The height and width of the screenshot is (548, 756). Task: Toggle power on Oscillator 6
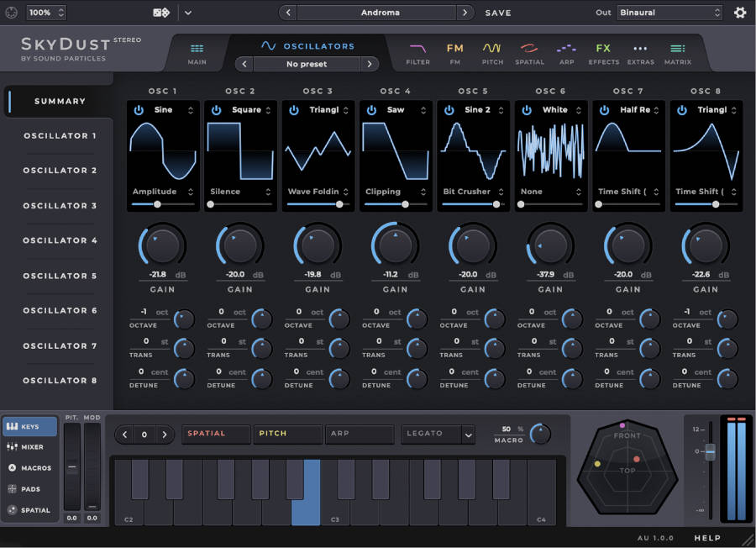click(x=526, y=109)
